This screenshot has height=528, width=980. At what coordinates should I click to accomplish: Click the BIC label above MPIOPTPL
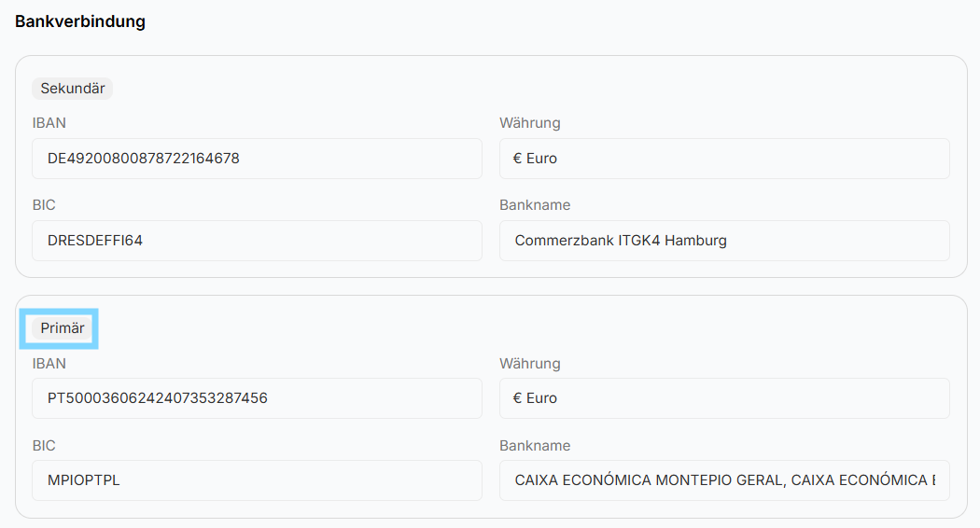click(x=44, y=446)
